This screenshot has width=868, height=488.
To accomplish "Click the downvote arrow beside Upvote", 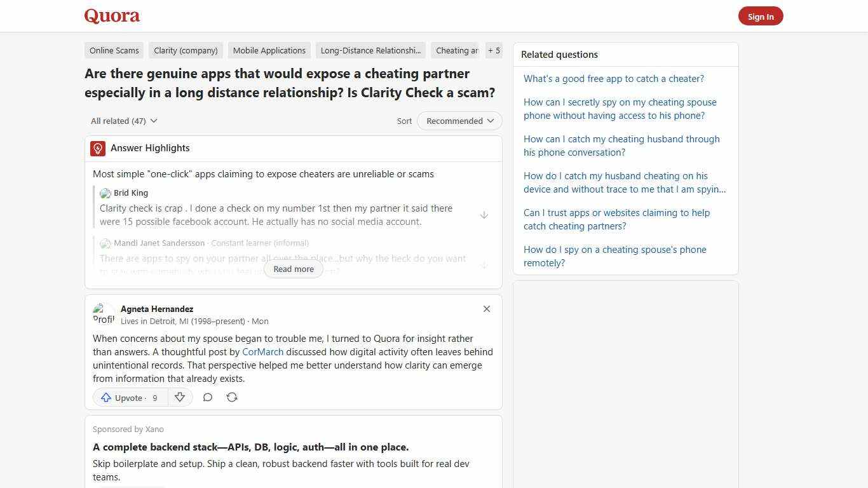I will coord(180,397).
